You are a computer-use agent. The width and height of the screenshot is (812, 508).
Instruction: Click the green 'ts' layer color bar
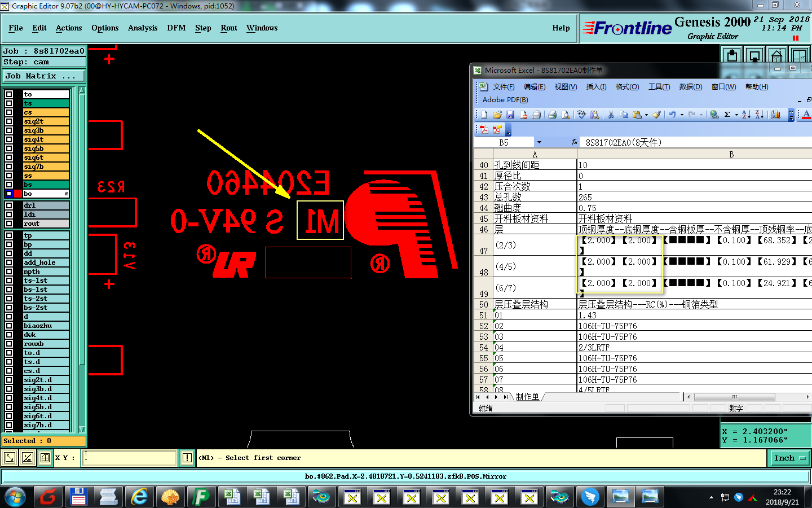tap(46, 103)
